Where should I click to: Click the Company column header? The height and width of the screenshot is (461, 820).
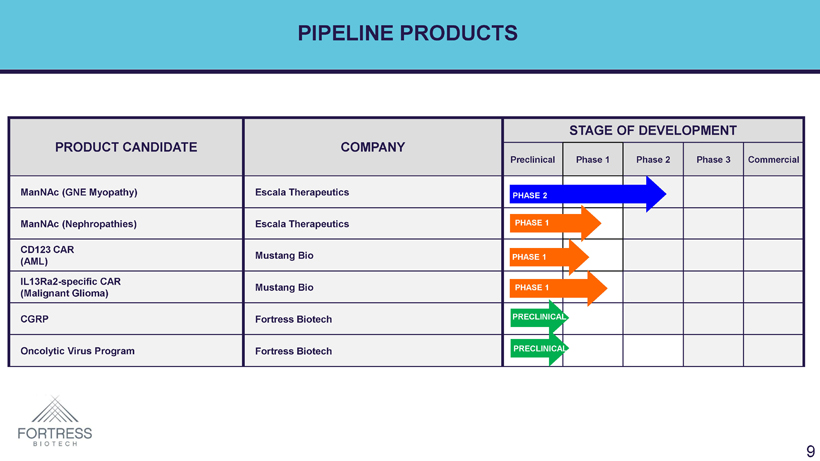click(372, 147)
